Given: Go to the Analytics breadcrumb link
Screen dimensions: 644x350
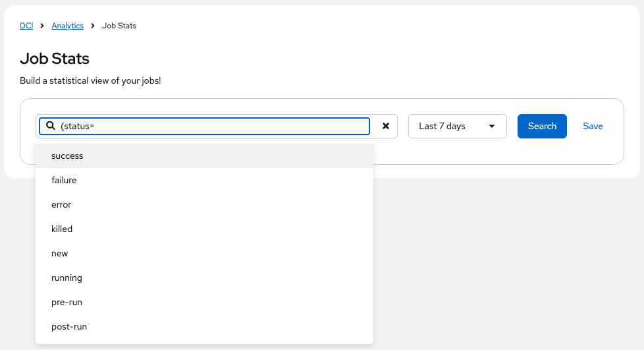Looking at the screenshot, I should [x=67, y=26].
